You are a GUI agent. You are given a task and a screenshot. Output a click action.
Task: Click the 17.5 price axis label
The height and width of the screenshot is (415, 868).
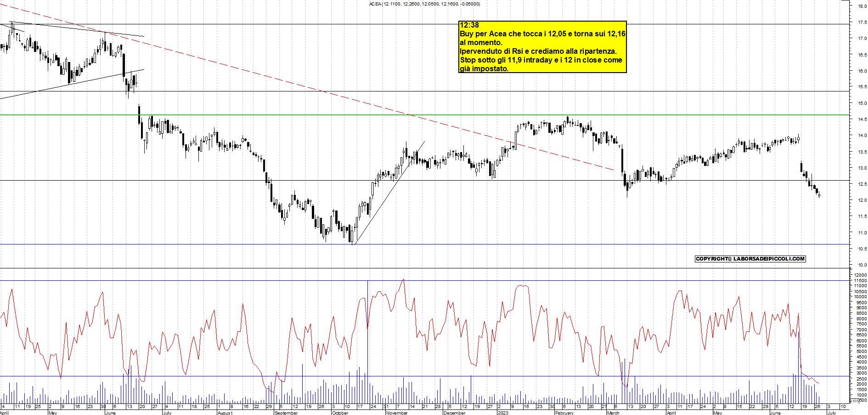[x=862, y=22]
